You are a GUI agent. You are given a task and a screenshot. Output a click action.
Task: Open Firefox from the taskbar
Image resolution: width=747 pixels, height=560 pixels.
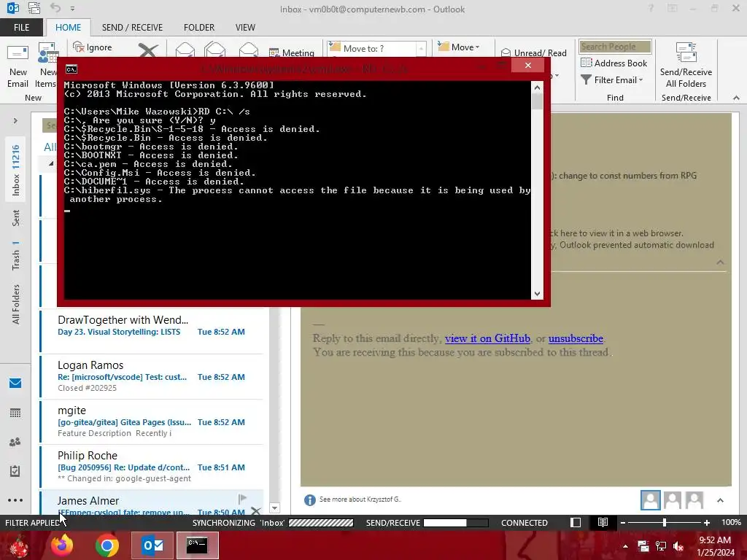(x=62, y=545)
